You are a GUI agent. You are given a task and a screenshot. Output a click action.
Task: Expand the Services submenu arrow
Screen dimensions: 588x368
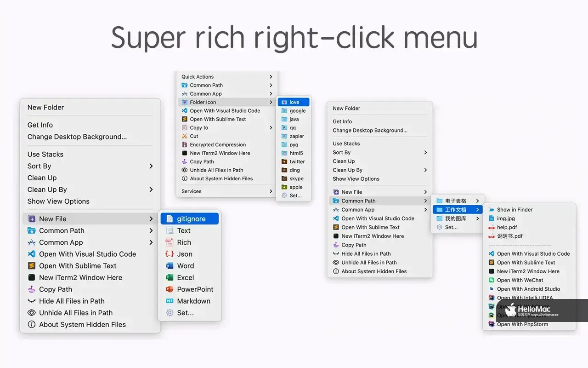click(271, 191)
